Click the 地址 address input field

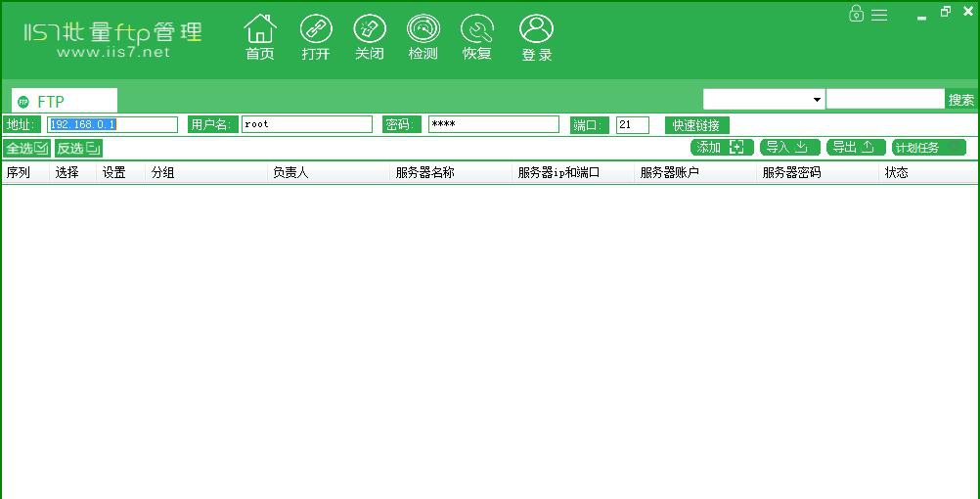tap(112, 124)
